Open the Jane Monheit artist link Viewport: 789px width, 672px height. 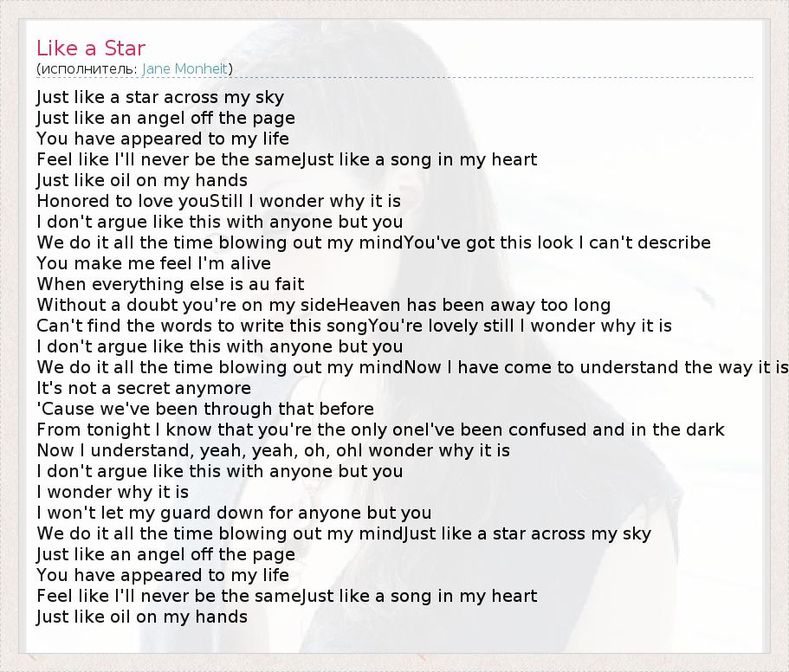click(x=185, y=68)
